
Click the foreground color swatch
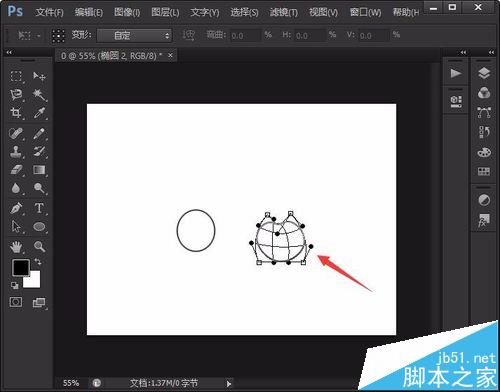click(21, 268)
